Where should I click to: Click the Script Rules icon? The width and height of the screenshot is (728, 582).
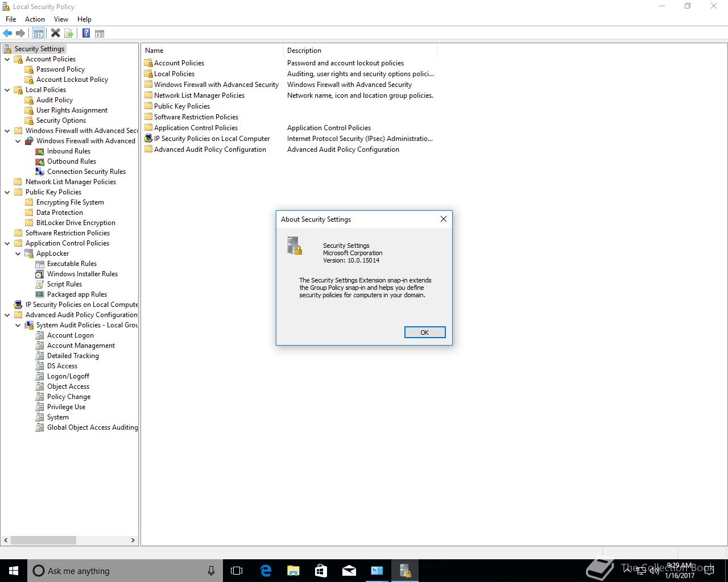coord(40,284)
